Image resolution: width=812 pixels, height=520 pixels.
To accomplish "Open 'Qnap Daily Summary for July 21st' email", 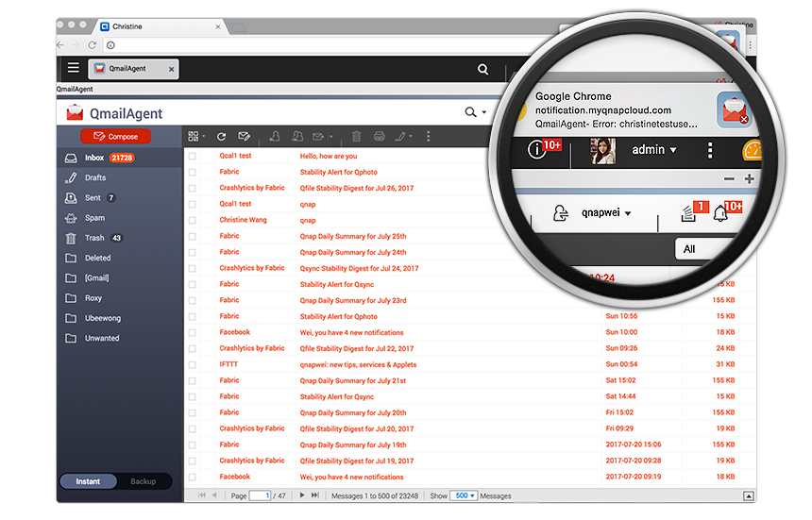I will click(x=353, y=381).
